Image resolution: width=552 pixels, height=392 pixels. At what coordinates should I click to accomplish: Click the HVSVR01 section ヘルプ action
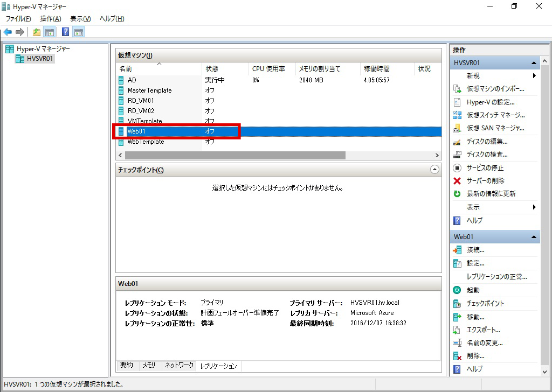(x=474, y=220)
